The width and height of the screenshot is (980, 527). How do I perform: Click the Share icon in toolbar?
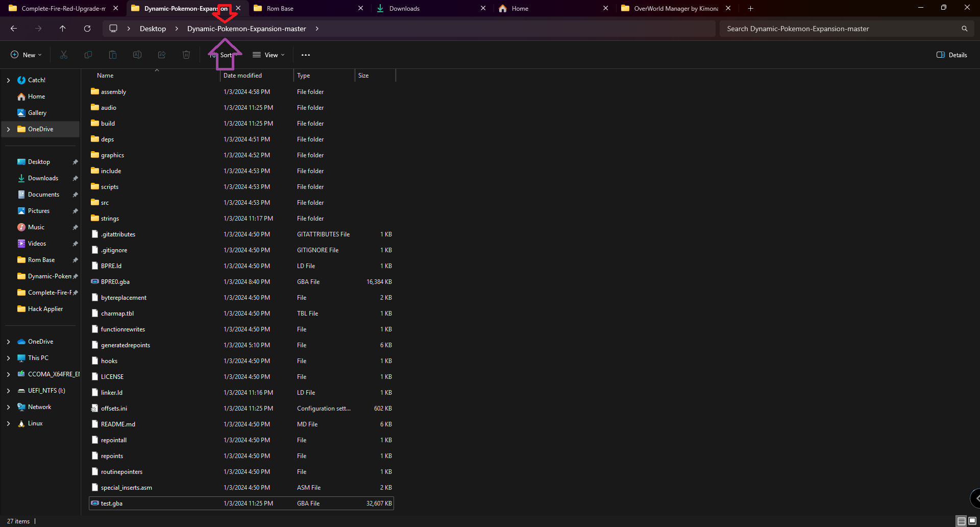[162, 55]
